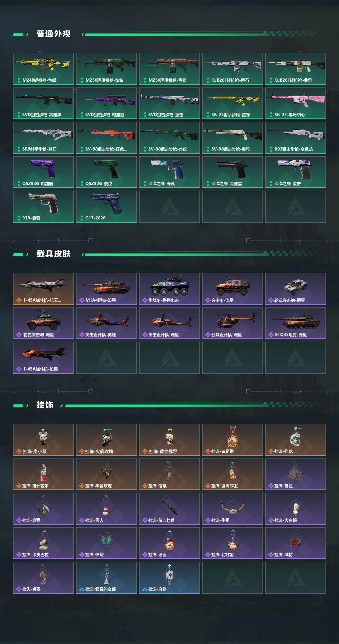Click the empty slot after G17-2026
339x644 pixels.
coord(169,207)
